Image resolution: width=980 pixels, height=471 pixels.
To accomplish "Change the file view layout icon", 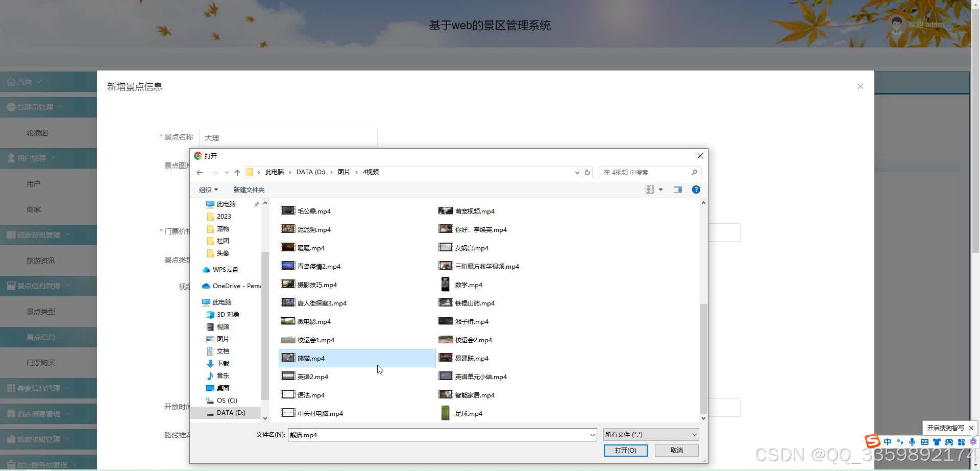I will (x=649, y=190).
